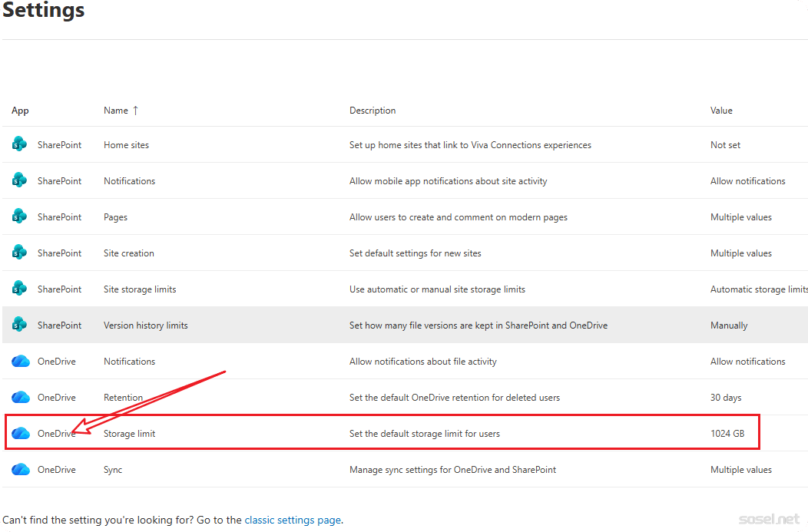This screenshot has width=808, height=532.
Task: Go to the classic settings page
Action: click(293, 520)
